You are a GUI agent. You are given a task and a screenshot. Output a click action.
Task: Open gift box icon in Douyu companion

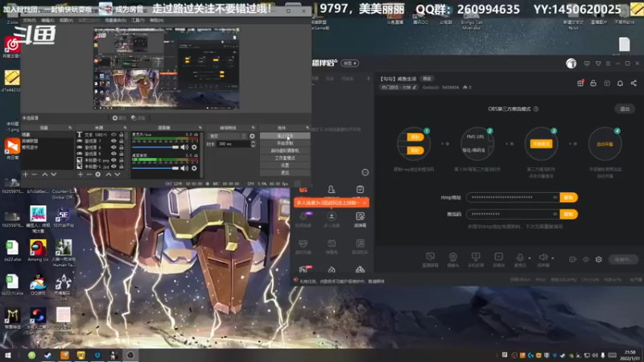580,83
